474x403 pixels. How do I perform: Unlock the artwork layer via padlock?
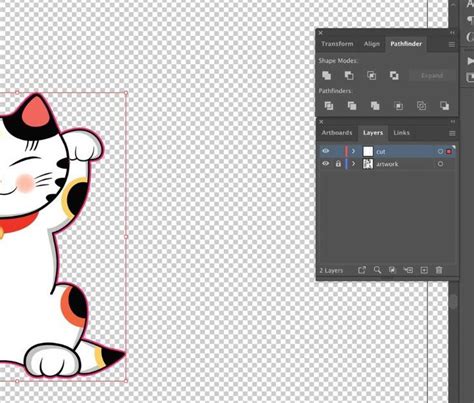(338, 164)
